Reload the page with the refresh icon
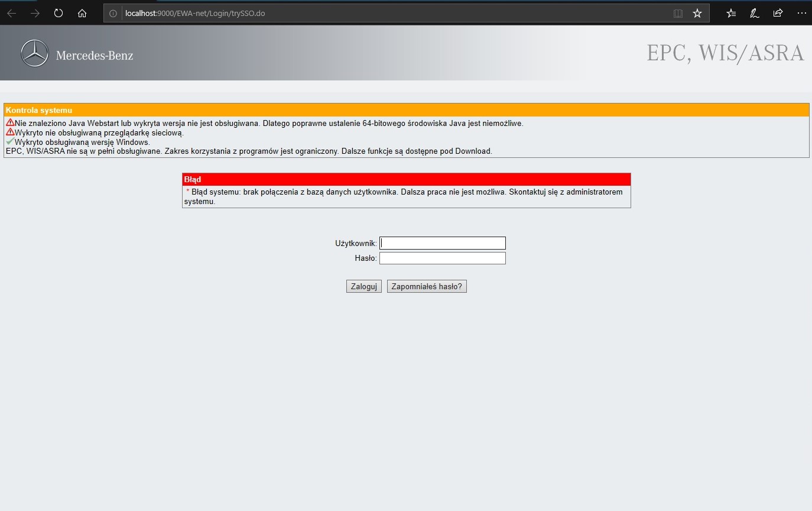 click(x=59, y=13)
